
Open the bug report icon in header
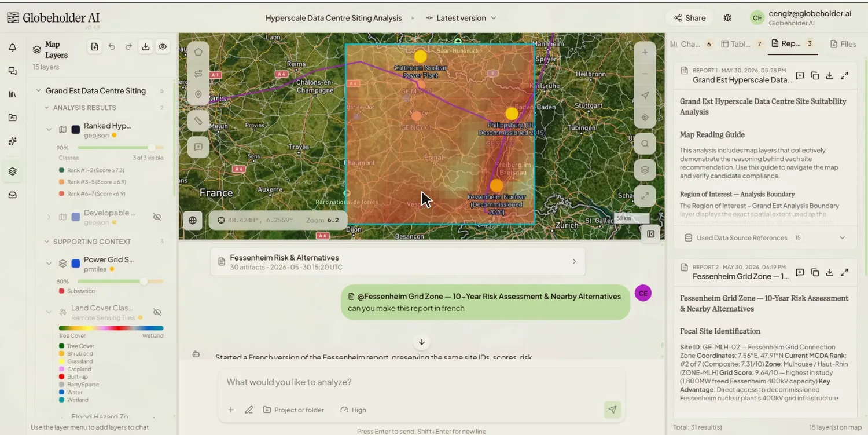[x=727, y=18]
